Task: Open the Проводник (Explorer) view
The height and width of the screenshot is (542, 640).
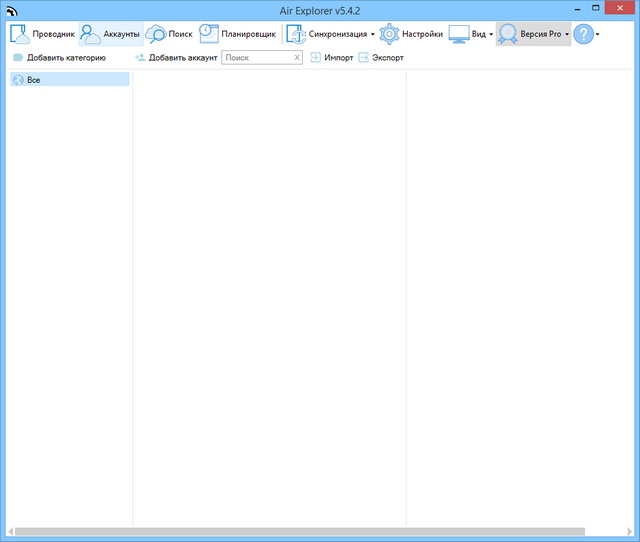Action: pyautogui.click(x=42, y=34)
